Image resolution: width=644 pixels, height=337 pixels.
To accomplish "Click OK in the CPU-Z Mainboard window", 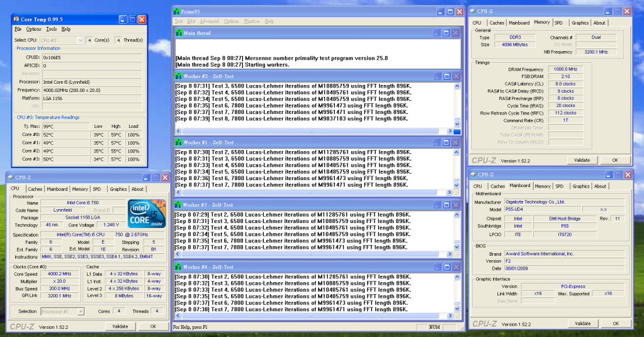I will point(616,323).
